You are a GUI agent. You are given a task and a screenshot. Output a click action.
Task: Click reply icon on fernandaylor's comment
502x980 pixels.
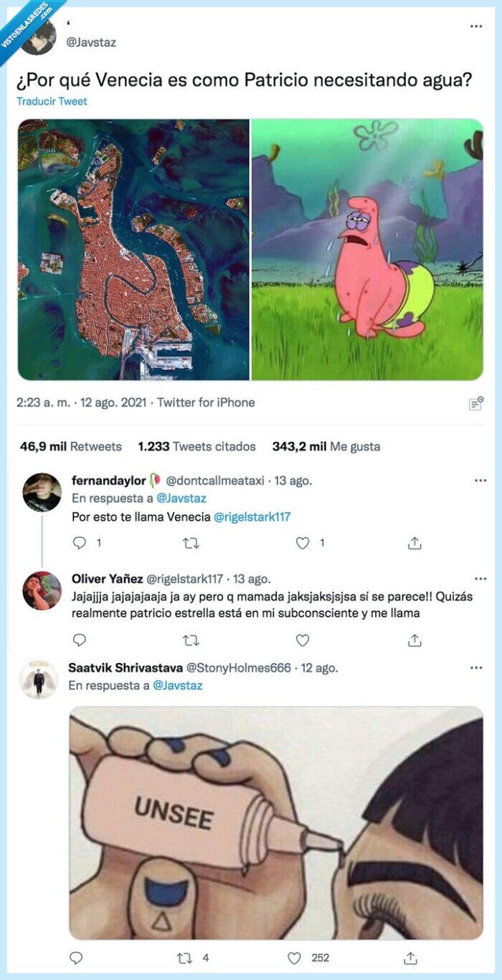pos(80,543)
